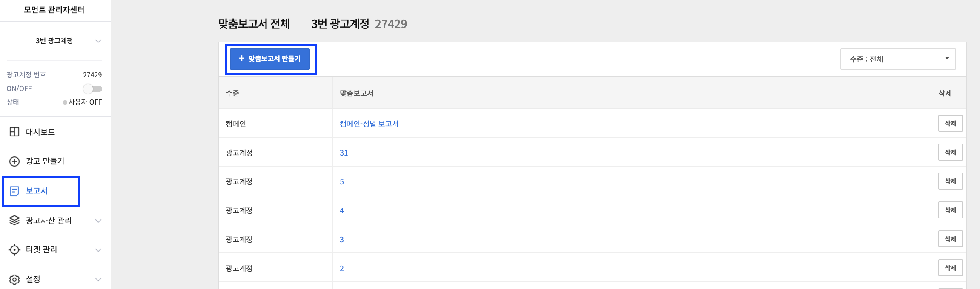Click the 맞춤보고서 column header
The image size is (980, 289).
pos(357,93)
